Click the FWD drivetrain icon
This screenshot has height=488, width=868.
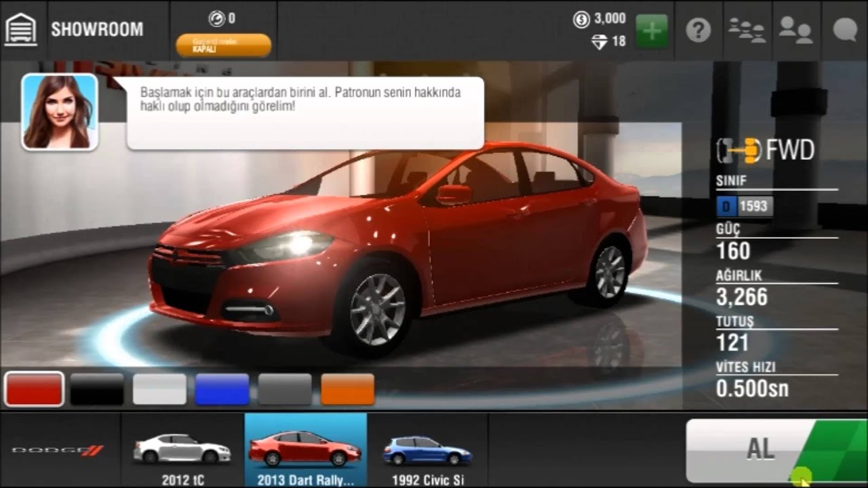[x=739, y=150]
